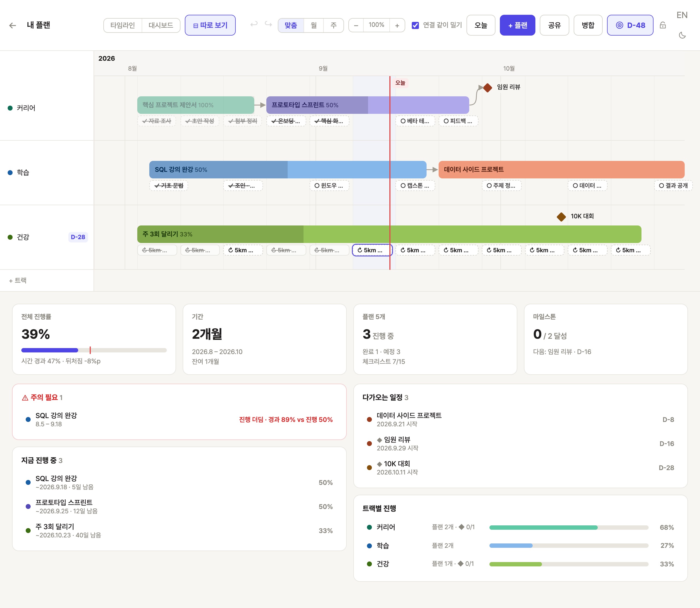
Task: Switch to the 타임라인 view tab
Action: click(x=123, y=25)
